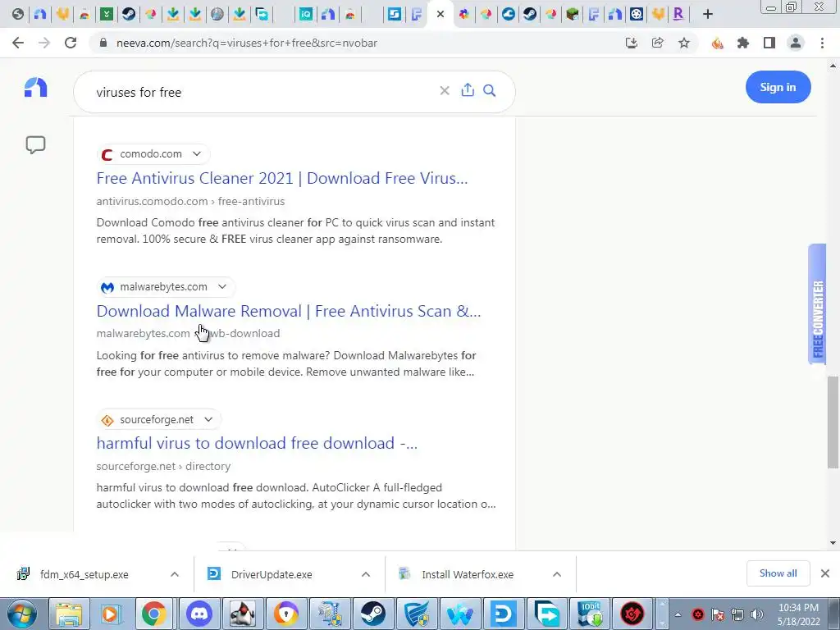Click the Sign in button
Viewport: 840px width, 630px height.
(778, 87)
